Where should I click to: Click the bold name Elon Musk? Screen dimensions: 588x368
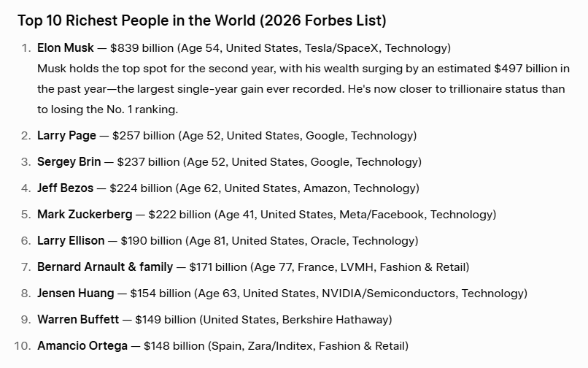tap(66, 48)
